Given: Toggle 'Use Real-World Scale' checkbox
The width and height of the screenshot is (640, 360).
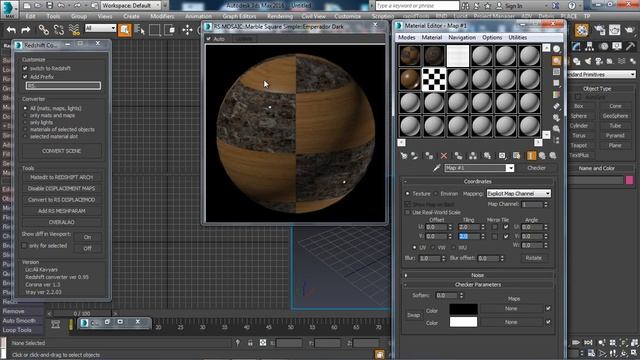Looking at the screenshot, I should [x=407, y=212].
